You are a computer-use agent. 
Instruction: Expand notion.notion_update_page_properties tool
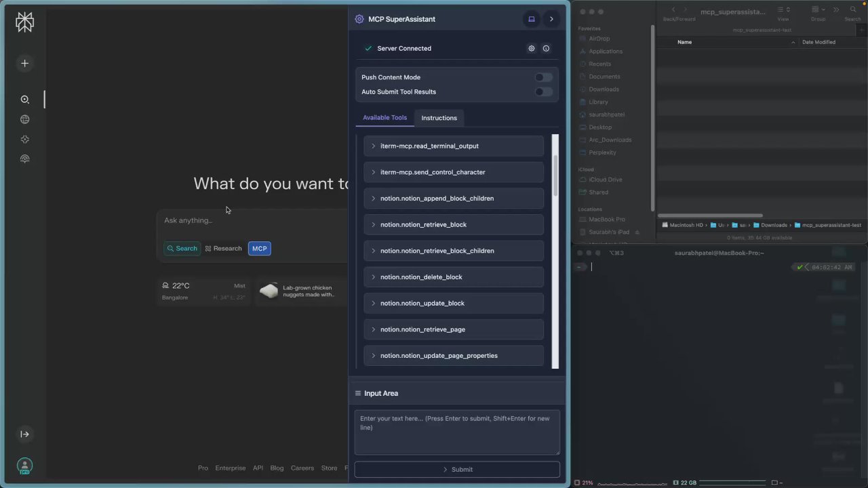(454, 356)
